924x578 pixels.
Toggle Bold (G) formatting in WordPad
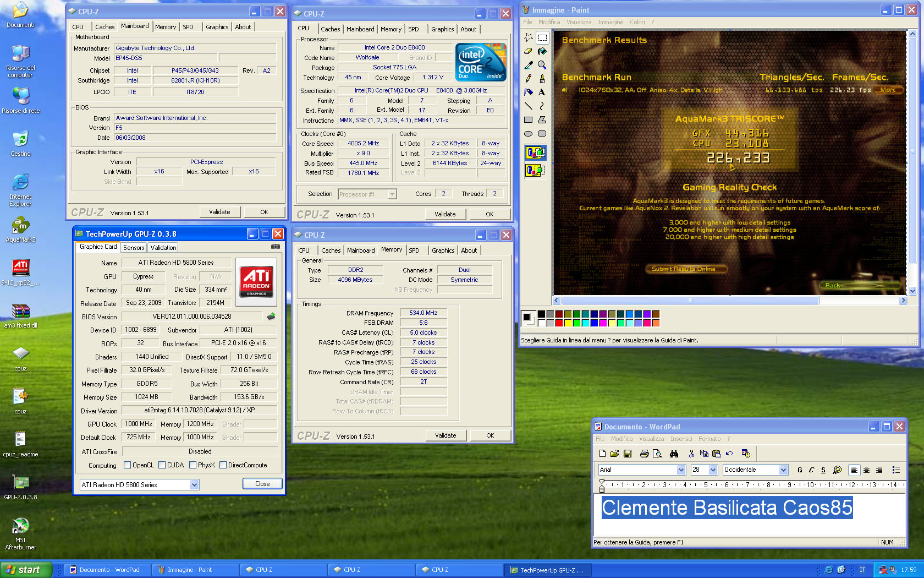click(x=800, y=470)
